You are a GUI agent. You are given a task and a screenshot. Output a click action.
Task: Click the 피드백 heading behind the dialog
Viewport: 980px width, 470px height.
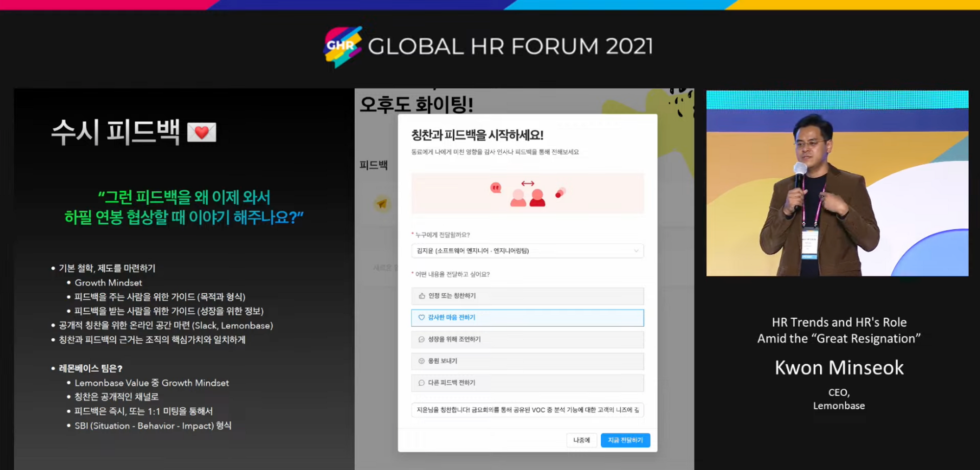[373, 165]
